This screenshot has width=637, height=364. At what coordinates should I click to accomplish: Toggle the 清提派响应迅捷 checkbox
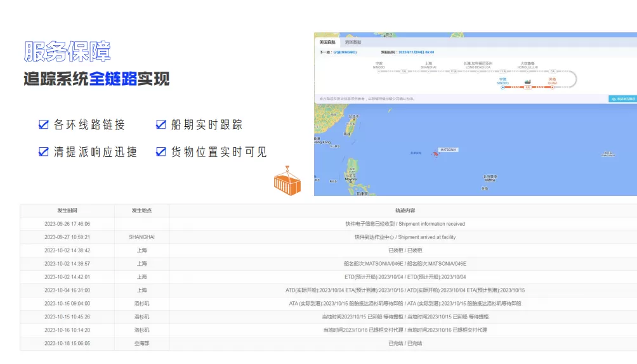(x=44, y=152)
